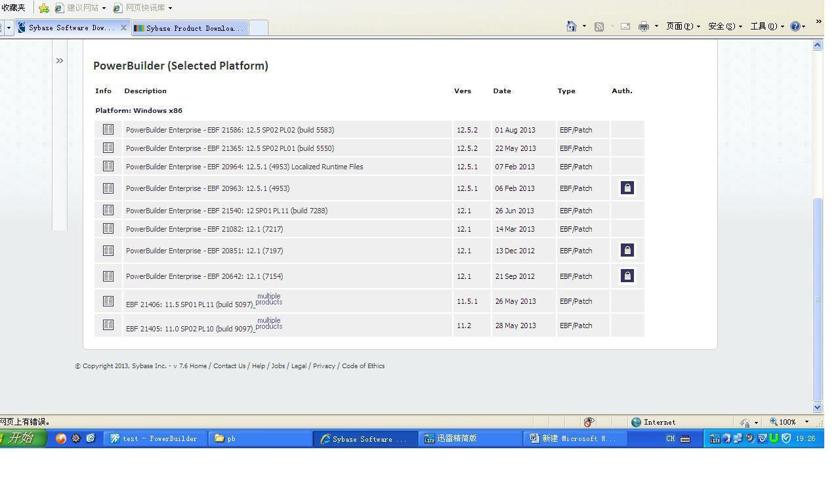Open EBF 20964 Localized Runtime Files link
Viewport: 840px width, 504px height.
(244, 167)
